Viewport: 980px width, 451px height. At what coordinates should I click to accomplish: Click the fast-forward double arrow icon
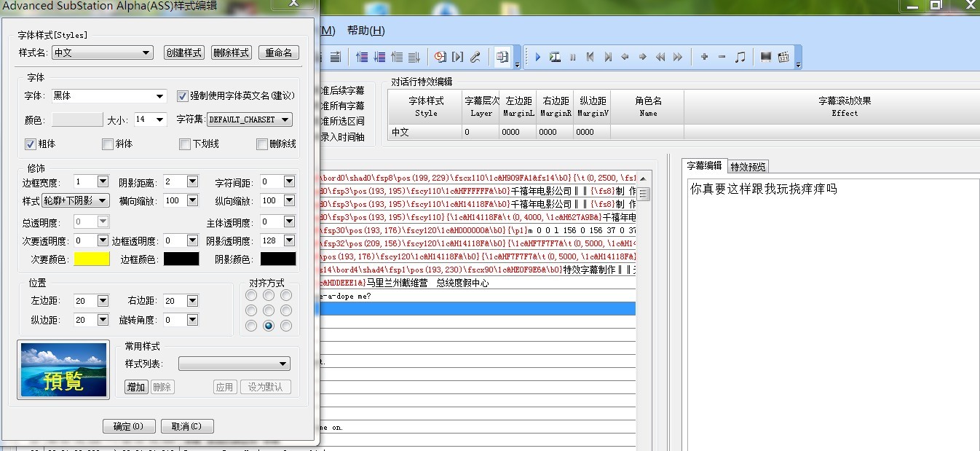coord(678,57)
